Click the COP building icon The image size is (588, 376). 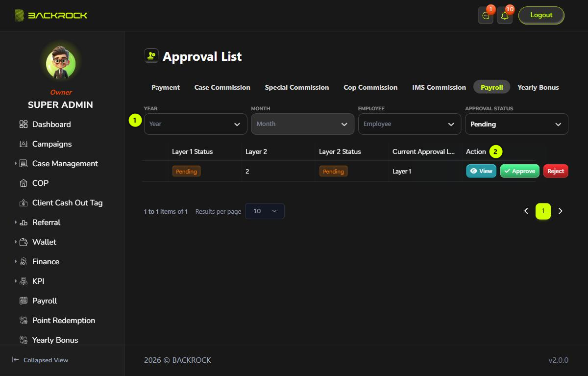point(24,183)
